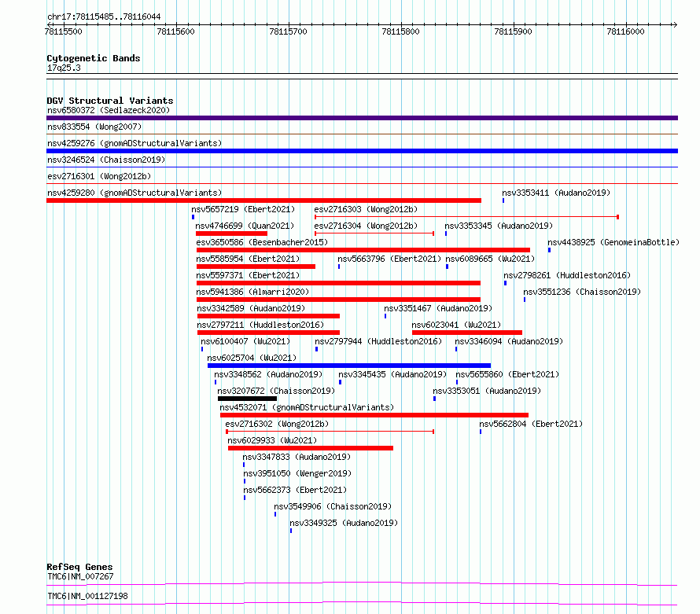Open esv3650586 (Besenbacher2015) label
Viewport: 700px width, 614px height.
coord(262,242)
